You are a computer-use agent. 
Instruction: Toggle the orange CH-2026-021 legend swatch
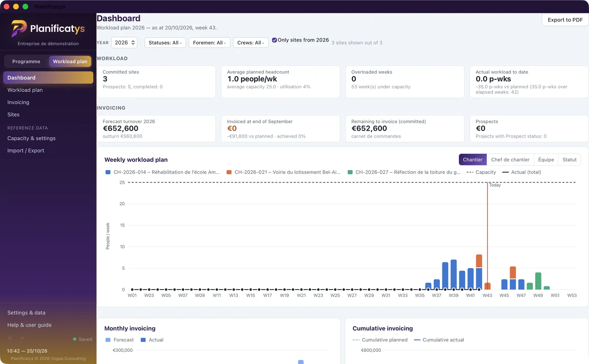point(229,172)
